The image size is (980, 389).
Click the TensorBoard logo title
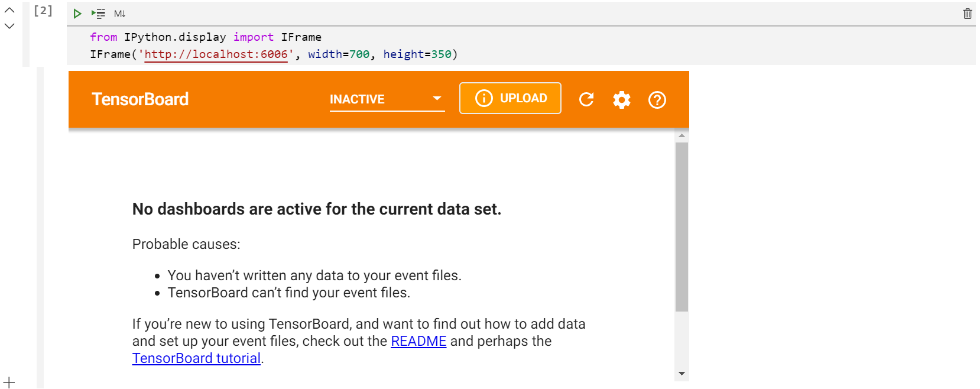(x=140, y=99)
